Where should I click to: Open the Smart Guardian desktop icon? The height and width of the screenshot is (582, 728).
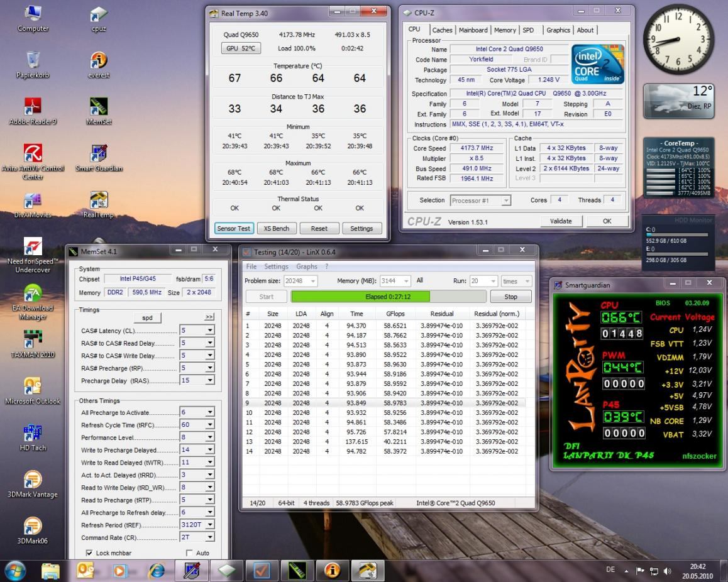click(x=98, y=154)
